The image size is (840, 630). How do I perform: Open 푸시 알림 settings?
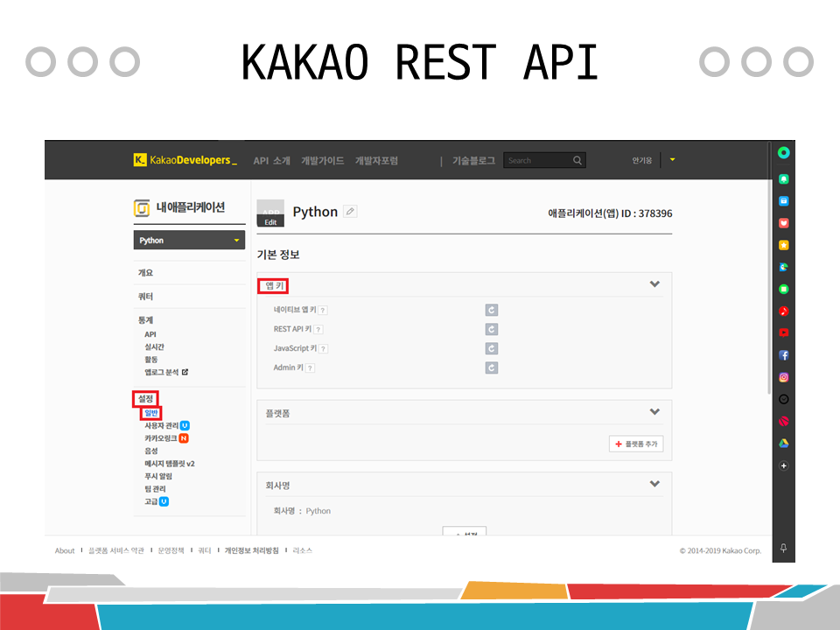(x=158, y=476)
